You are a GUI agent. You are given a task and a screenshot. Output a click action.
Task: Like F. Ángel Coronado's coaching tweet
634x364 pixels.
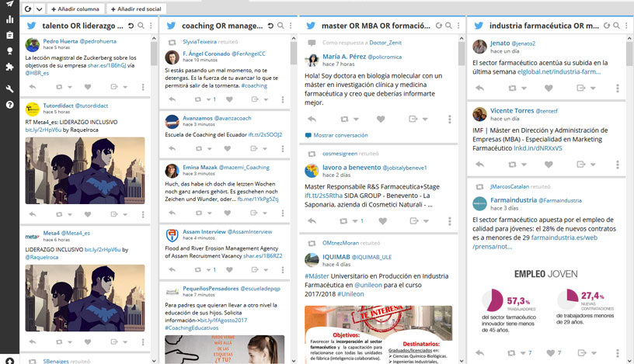click(x=229, y=99)
